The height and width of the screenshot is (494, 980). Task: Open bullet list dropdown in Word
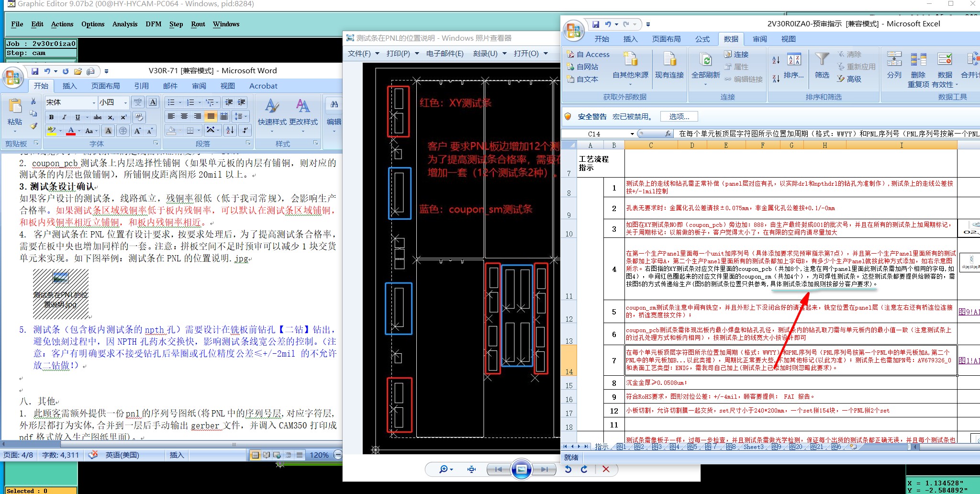tap(180, 102)
